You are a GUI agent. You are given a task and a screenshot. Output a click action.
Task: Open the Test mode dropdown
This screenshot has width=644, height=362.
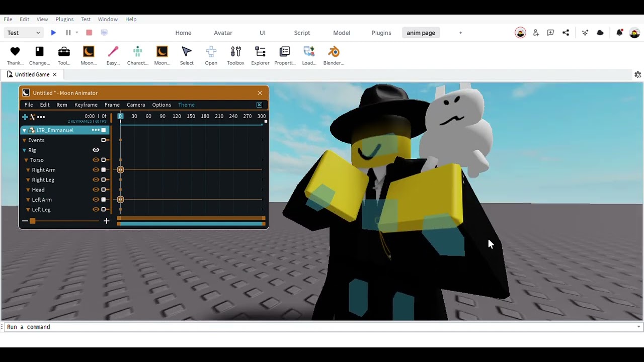[24, 33]
